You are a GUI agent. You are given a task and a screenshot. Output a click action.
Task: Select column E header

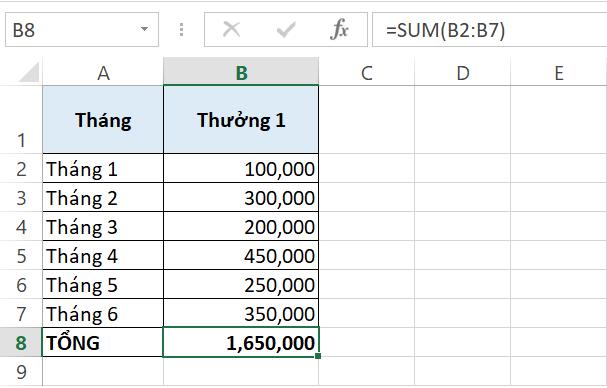click(x=559, y=72)
